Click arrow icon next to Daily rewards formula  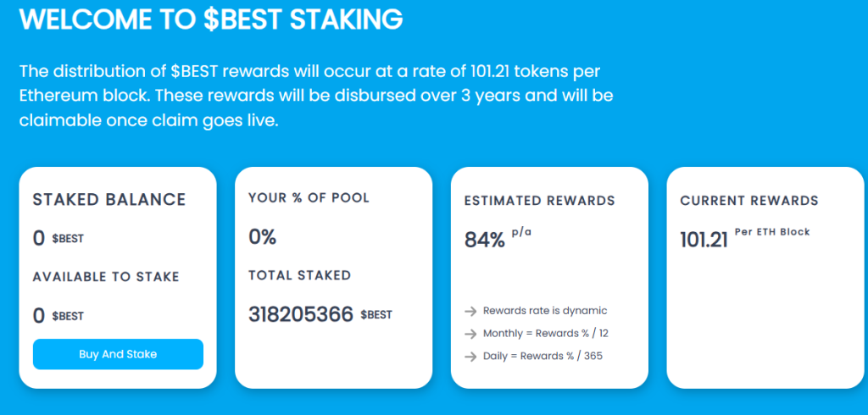(x=470, y=357)
